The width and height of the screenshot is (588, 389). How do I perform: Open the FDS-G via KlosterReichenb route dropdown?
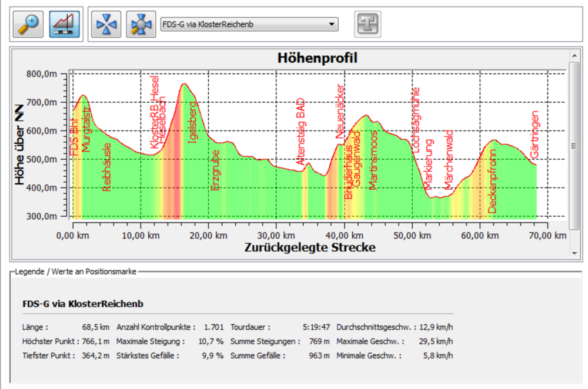coord(249,24)
